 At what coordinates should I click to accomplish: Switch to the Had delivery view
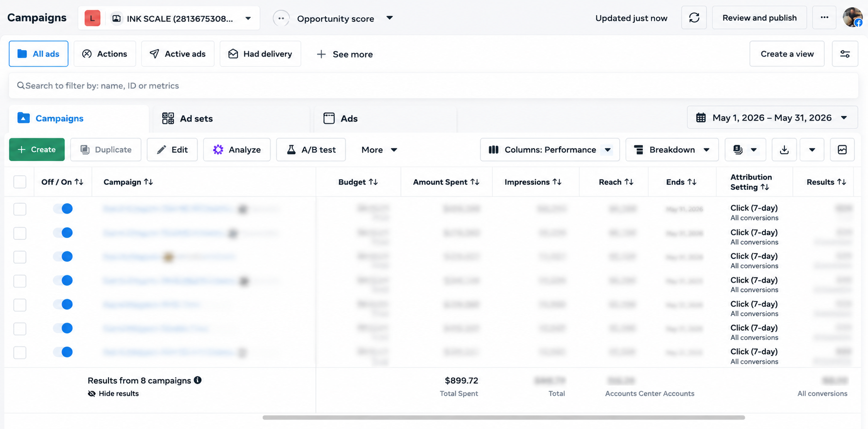[260, 54]
